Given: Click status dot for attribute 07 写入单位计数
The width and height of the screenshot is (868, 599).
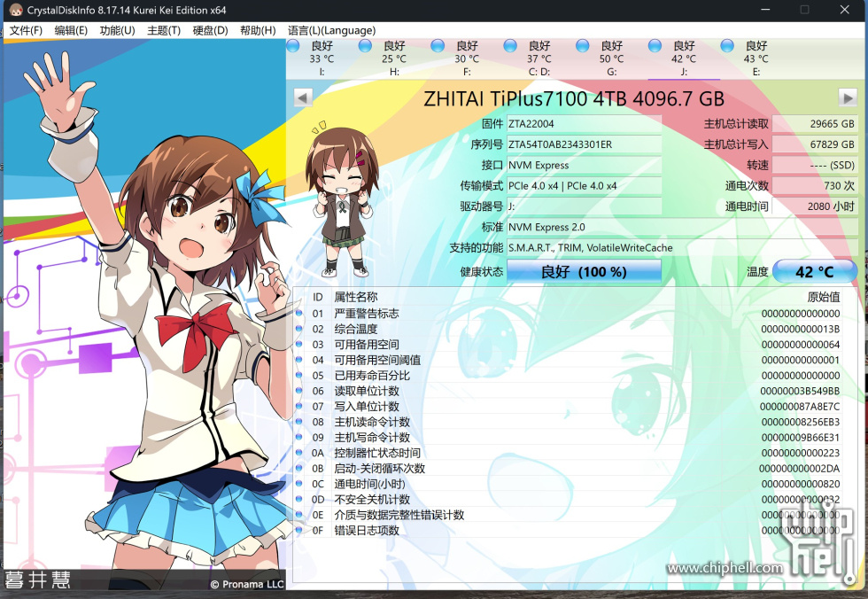Looking at the screenshot, I should (x=299, y=407).
